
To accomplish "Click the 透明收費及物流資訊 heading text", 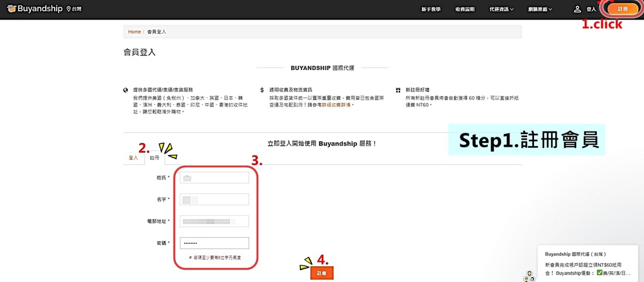I will point(290,89).
